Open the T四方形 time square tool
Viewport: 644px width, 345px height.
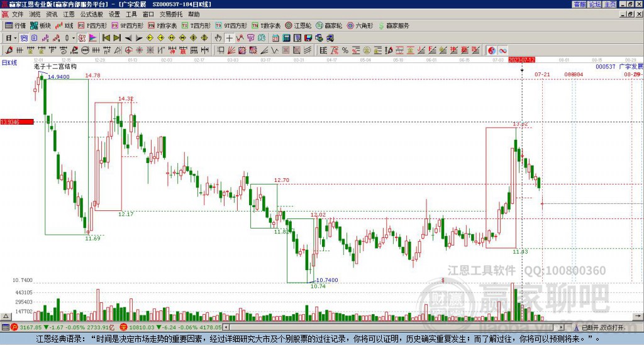pos(196,25)
